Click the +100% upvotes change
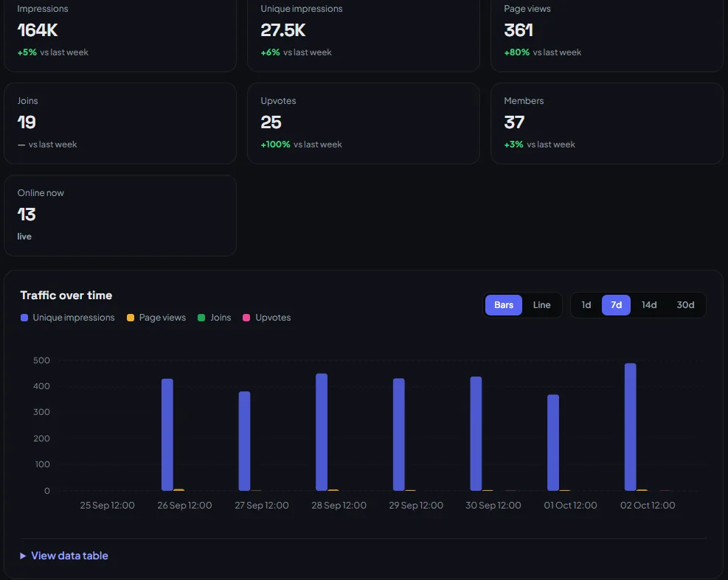728x580 pixels. click(275, 144)
